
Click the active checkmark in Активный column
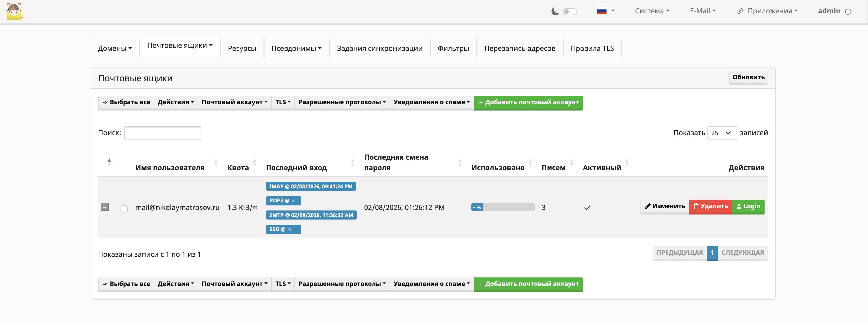point(587,208)
